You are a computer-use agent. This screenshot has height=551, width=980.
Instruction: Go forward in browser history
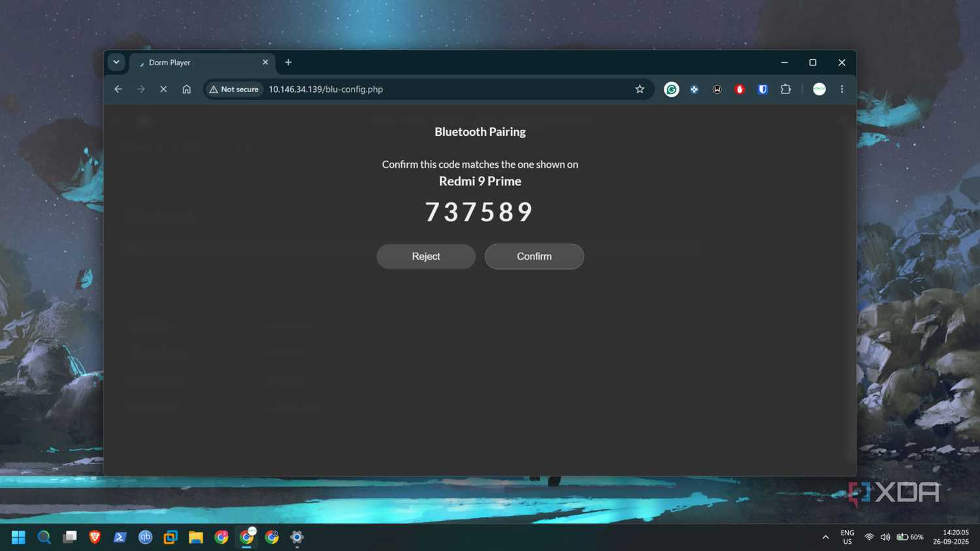(141, 89)
